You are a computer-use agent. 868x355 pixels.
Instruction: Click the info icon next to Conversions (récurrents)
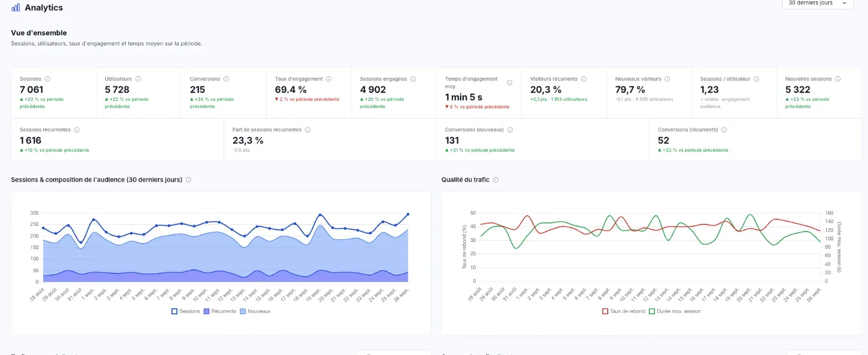[724, 130]
